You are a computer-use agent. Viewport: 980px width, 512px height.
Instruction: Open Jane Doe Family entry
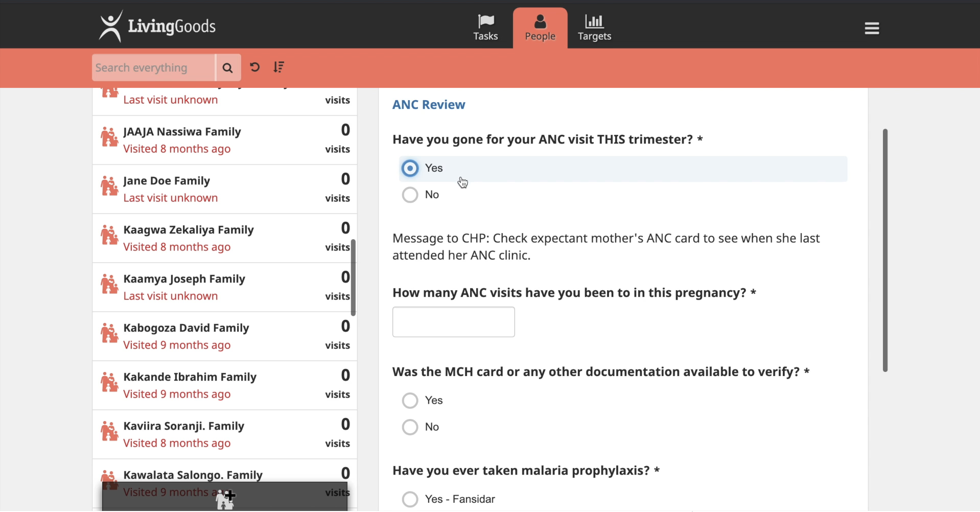pos(167,181)
